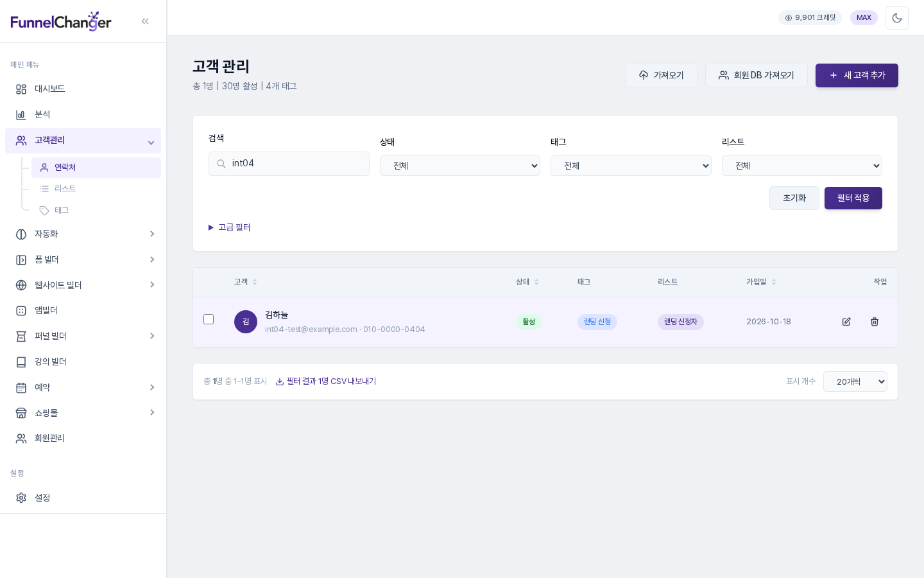Open the 상태 filter dropdown
Screen dimensions: 924x578
point(460,166)
